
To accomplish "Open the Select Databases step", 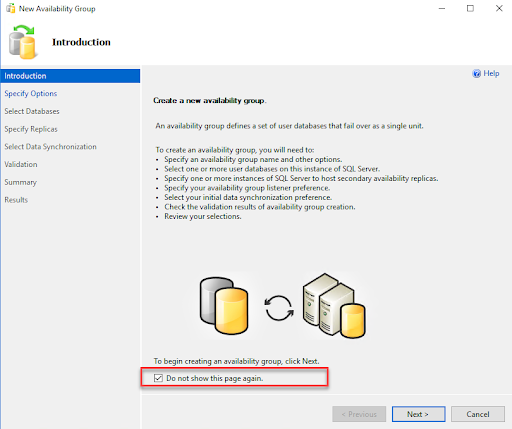I will tap(32, 111).
